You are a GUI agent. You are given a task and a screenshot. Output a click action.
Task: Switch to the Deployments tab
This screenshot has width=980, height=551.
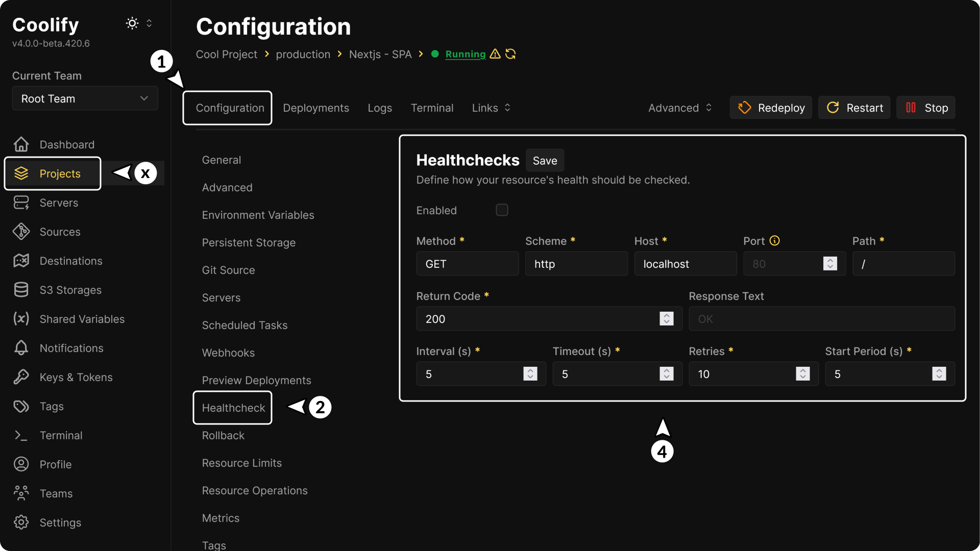click(x=316, y=108)
